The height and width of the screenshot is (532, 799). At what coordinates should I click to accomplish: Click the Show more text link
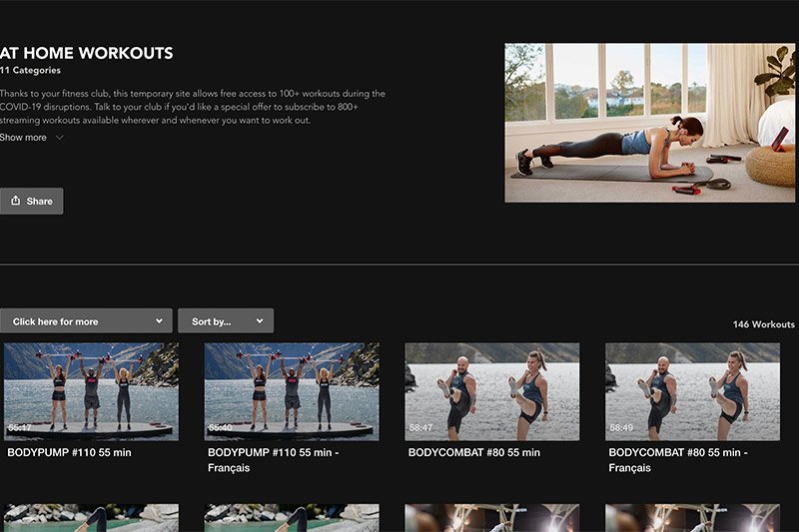tap(23, 138)
